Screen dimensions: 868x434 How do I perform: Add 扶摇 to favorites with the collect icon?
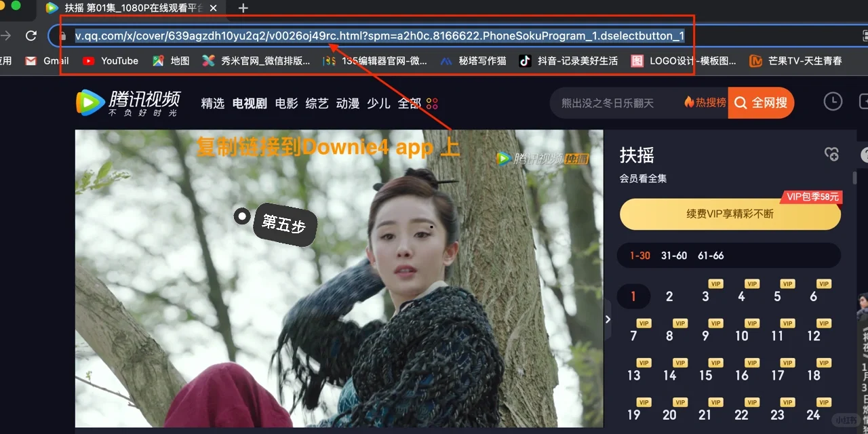(x=832, y=154)
